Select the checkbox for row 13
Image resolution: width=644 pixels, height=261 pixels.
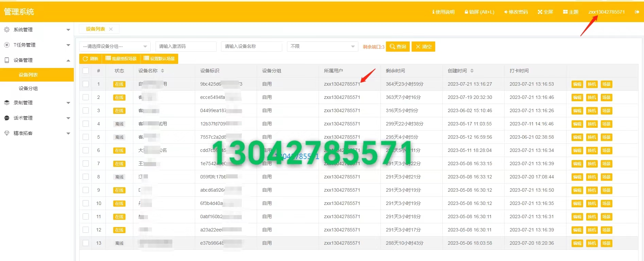tap(86, 243)
